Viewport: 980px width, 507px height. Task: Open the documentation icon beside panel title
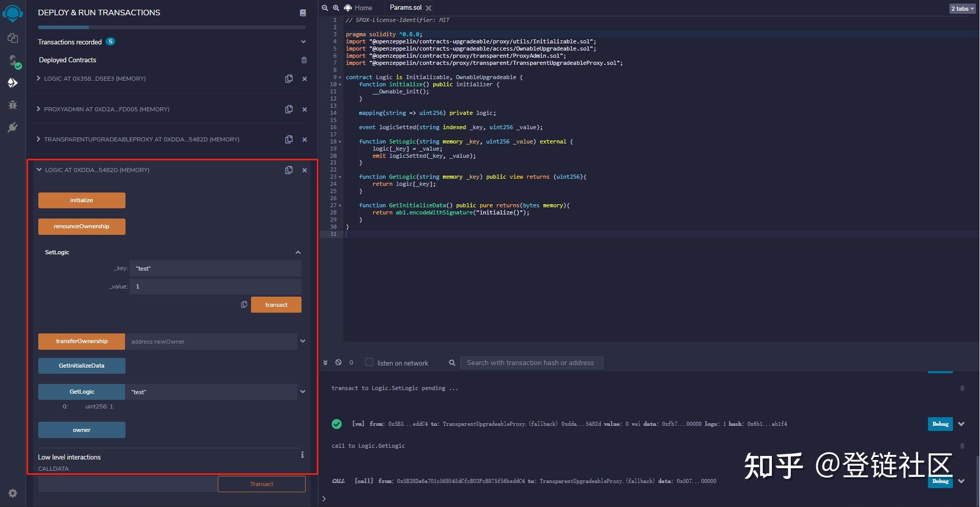(303, 13)
